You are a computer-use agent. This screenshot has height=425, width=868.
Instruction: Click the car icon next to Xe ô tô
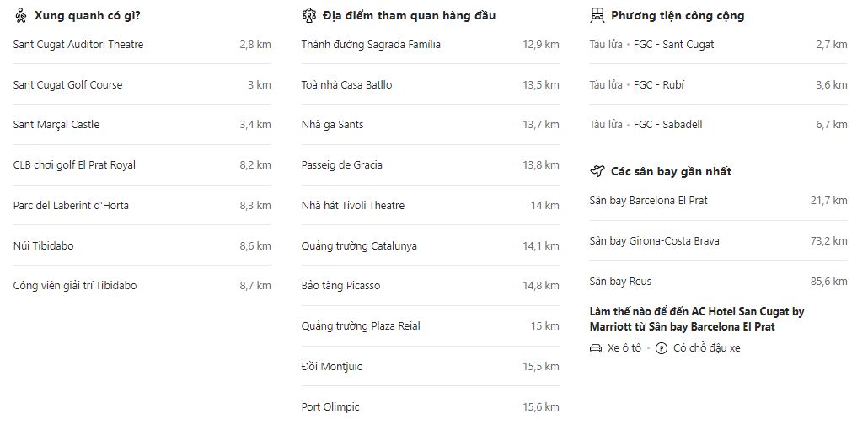click(x=596, y=348)
